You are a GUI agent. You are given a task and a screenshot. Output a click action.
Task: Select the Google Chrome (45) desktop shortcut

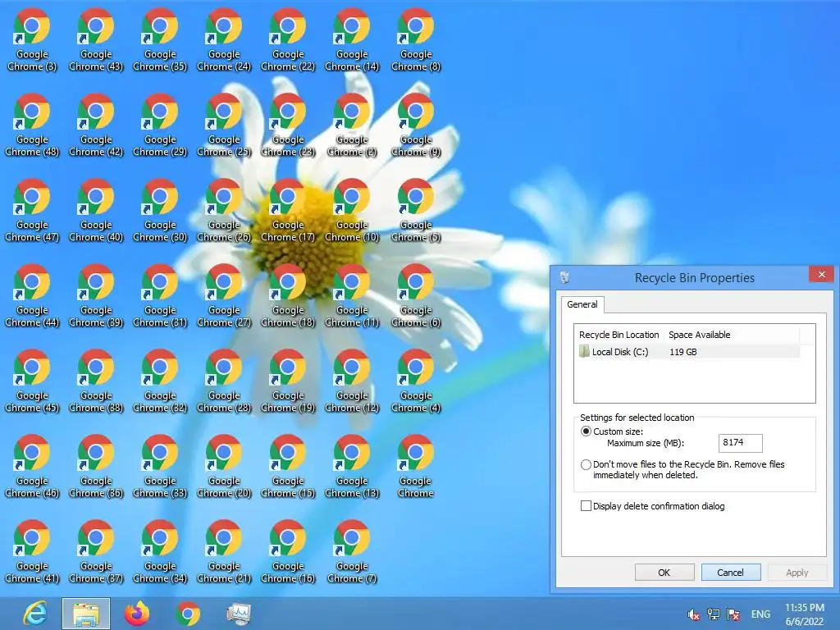[32, 381]
